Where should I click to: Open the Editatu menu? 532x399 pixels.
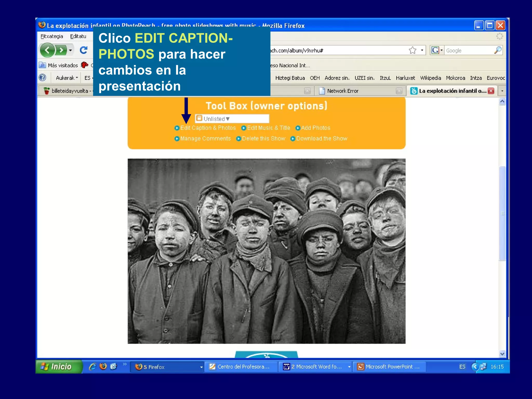[x=78, y=36]
